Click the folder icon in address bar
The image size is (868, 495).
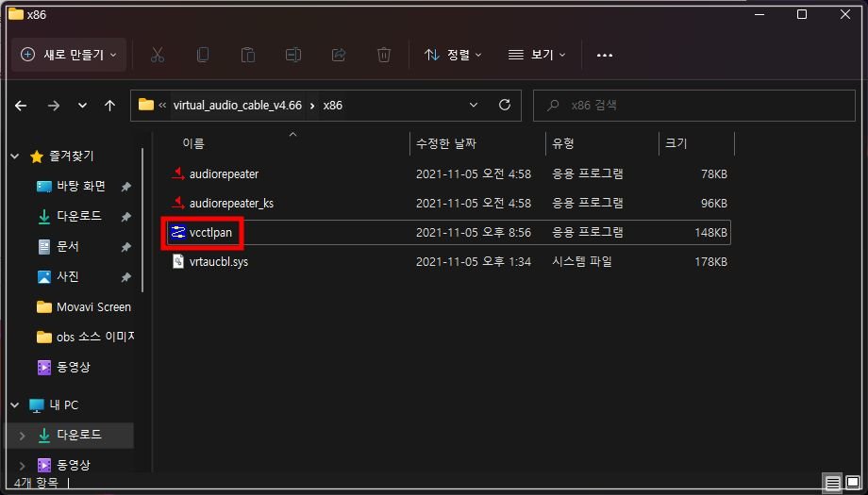(x=146, y=105)
